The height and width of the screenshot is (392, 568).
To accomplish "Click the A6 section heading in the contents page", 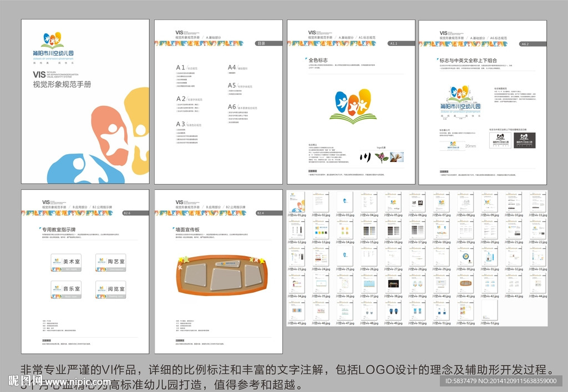I will tap(242, 107).
